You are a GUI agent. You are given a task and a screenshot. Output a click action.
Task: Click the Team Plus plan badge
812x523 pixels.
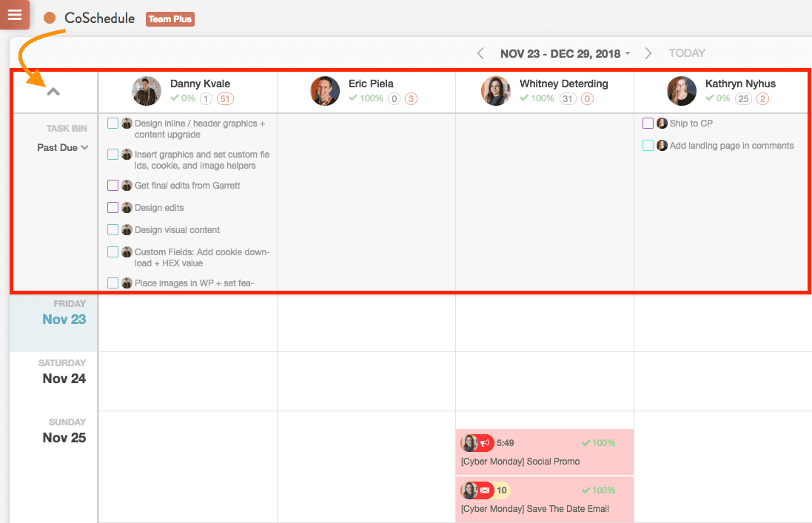170,19
